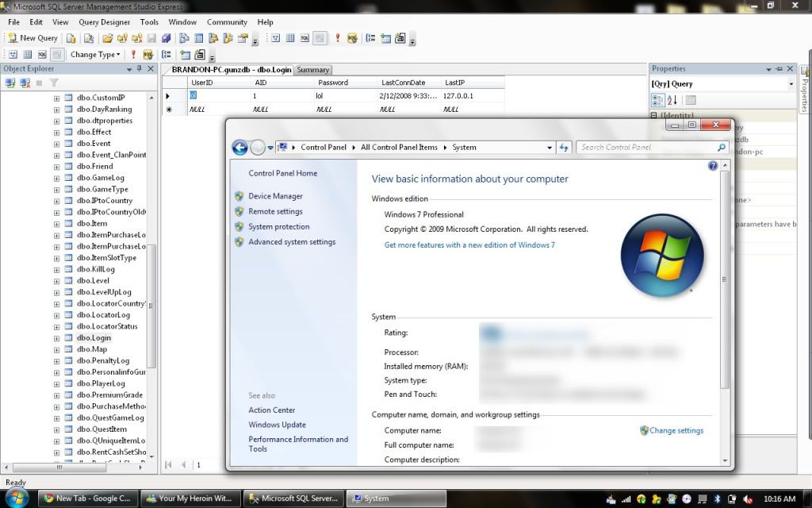Collapse the Identity category in Properties
This screenshot has width=812, height=508.
tap(654, 115)
